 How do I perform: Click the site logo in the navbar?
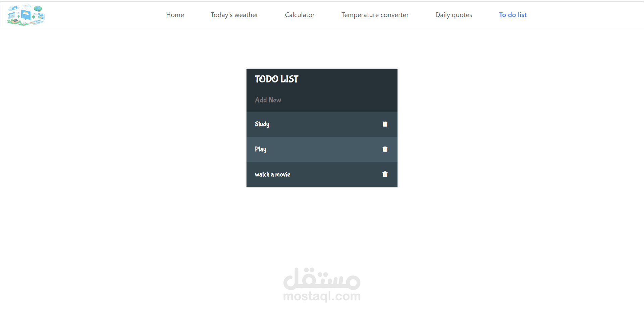(x=26, y=15)
